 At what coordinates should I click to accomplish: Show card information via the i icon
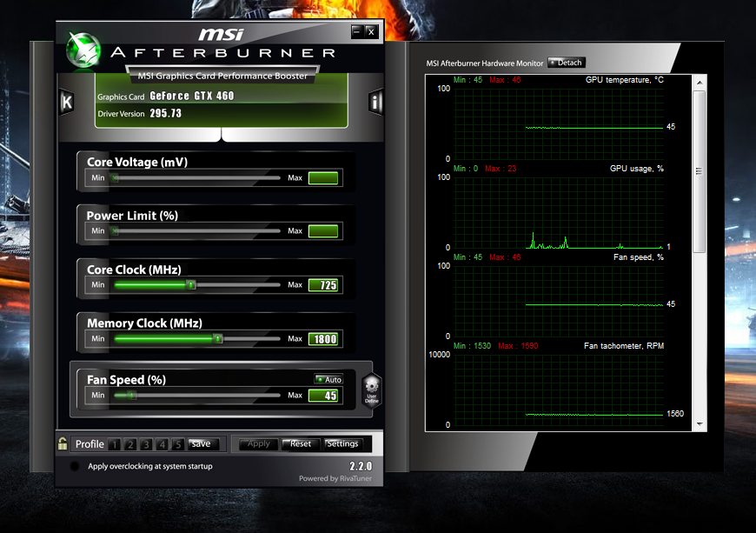(375, 102)
